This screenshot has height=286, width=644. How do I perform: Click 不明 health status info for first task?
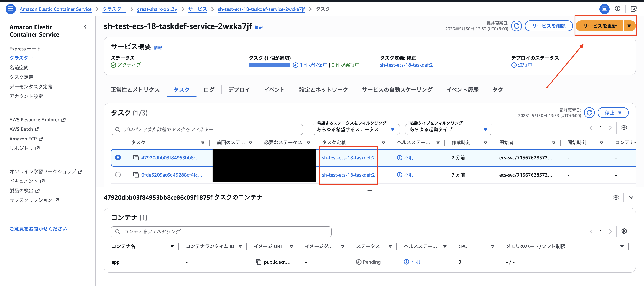tap(405, 158)
